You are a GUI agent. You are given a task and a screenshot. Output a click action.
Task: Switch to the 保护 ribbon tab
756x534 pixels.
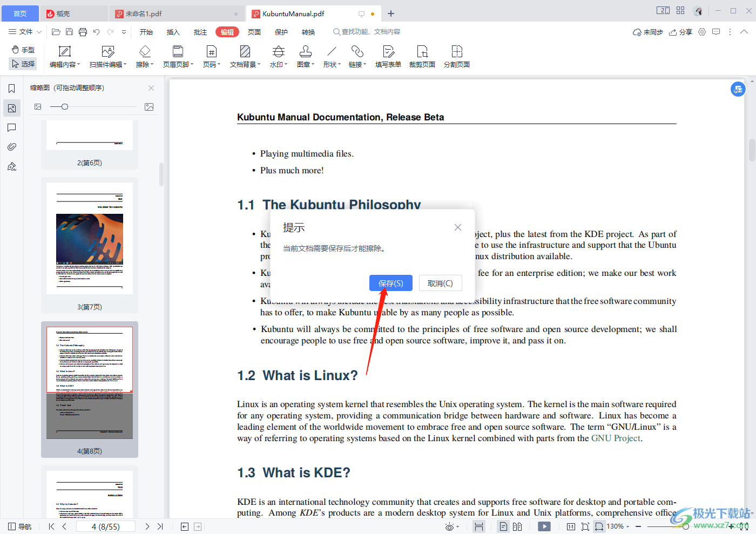(281, 32)
